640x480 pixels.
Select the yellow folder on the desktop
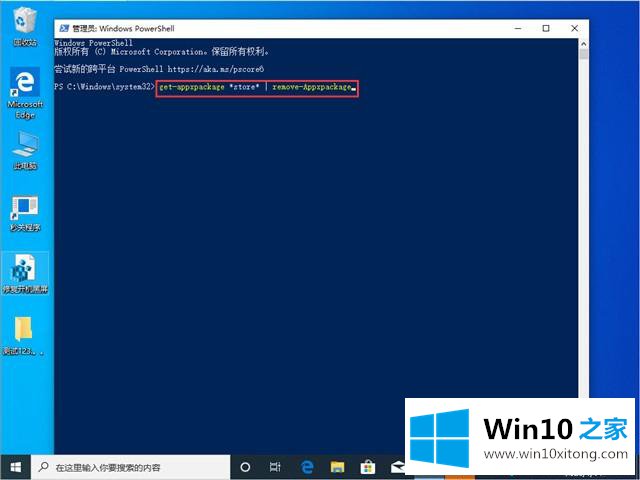pyautogui.click(x=23, y=336)
